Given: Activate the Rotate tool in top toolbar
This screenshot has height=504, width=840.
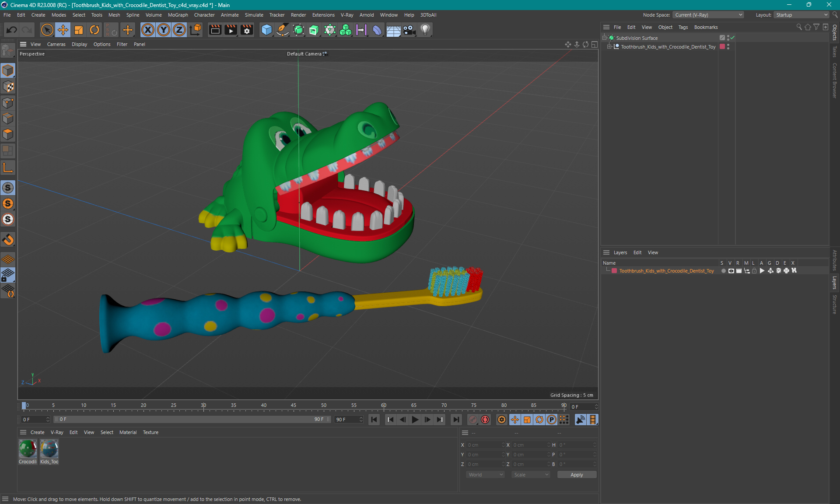Looking at the screenshot, I should pyautogui.click(x=94, y=30).
